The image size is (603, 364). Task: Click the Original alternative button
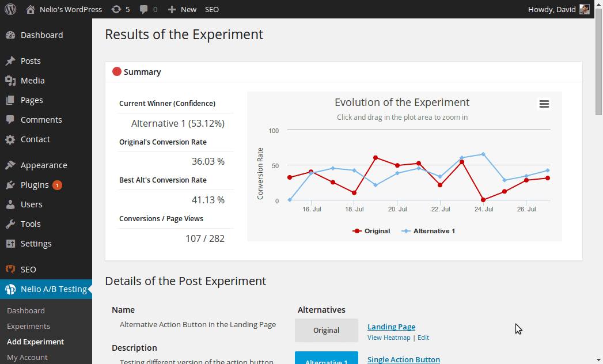click(326, 331)
